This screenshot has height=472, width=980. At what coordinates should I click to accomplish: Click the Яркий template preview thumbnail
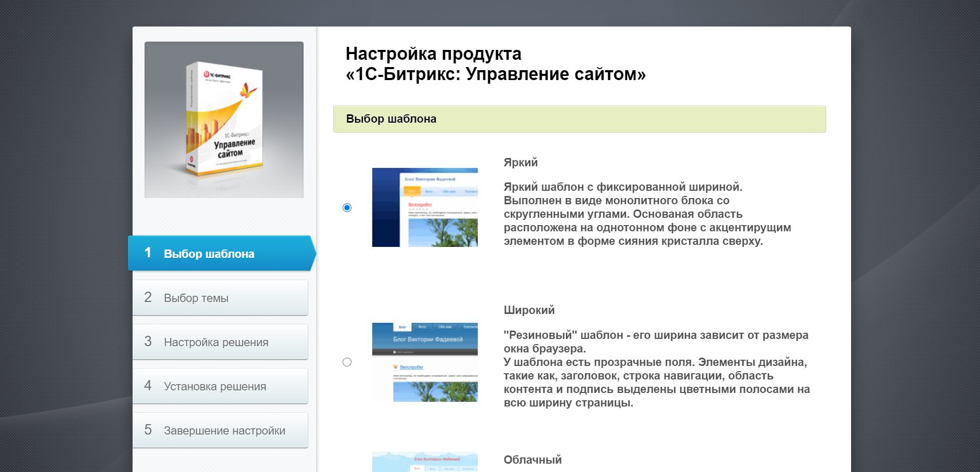(x=425, y=207)
